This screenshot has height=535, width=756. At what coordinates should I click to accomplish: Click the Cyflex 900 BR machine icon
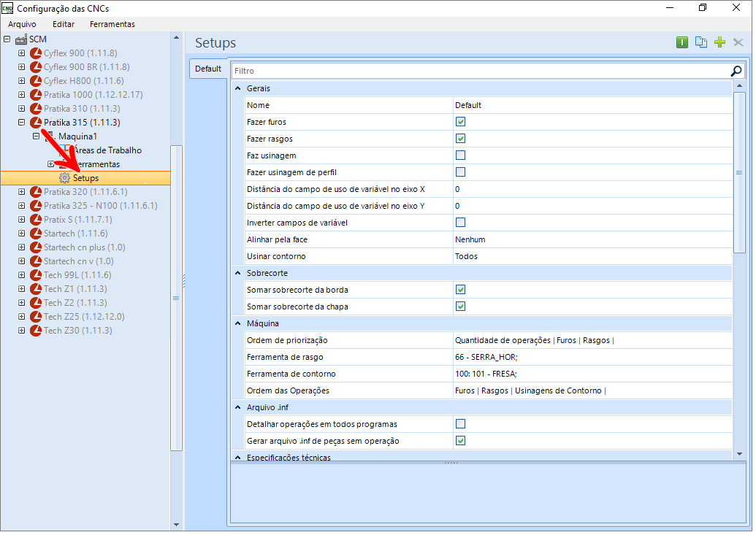click(36, 67)
